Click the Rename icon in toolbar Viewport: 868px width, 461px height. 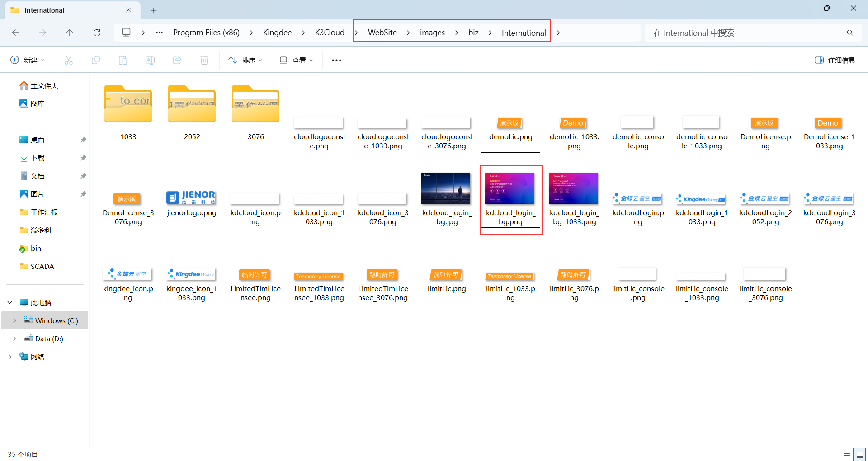(150, 60)
